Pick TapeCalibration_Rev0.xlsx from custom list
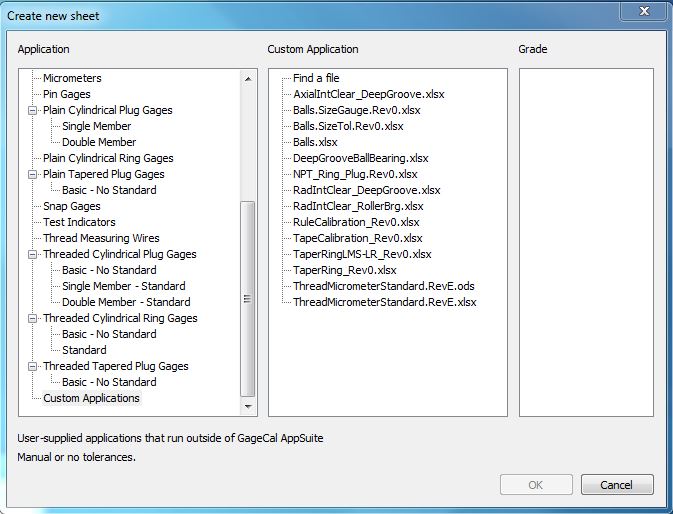The height and width of the screenshot is (514, 673). click(358, 238)
